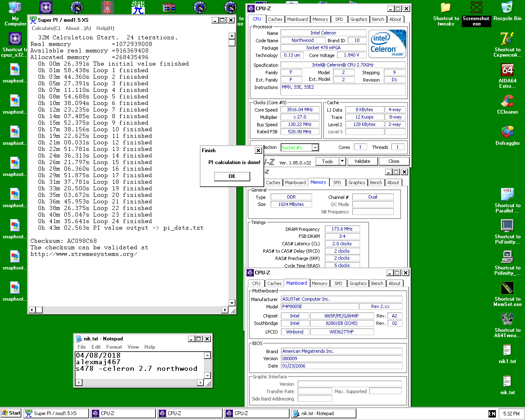This screenshot has width=525, height=420.
Task: Click Super PI horizontal scrollbar left arrow
Action: [32, 310]
